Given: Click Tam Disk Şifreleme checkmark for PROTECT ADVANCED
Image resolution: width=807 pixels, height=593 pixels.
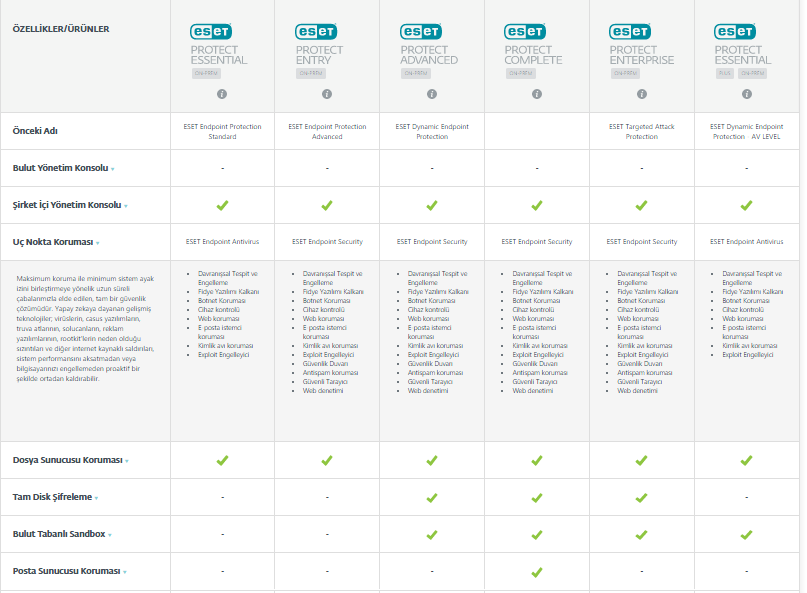Looking at the screenshot, I should (432, 498).
